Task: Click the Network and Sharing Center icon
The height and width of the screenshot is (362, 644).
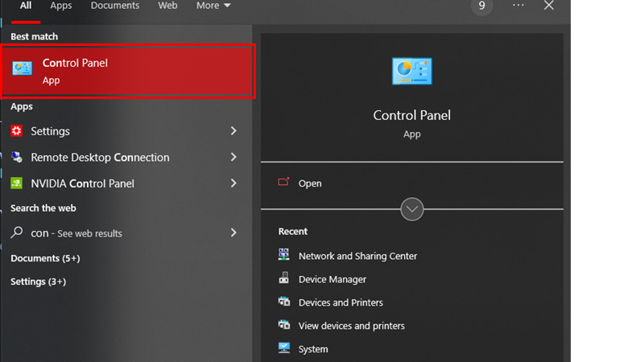Action: click(x=284, y=256)
